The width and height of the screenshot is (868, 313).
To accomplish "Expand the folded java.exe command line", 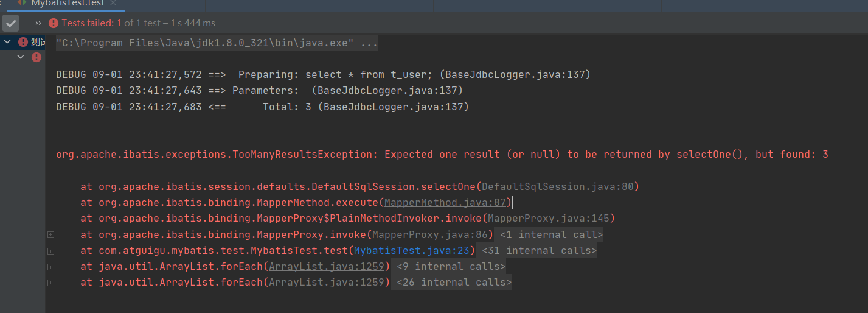I will tap(217, 43).
